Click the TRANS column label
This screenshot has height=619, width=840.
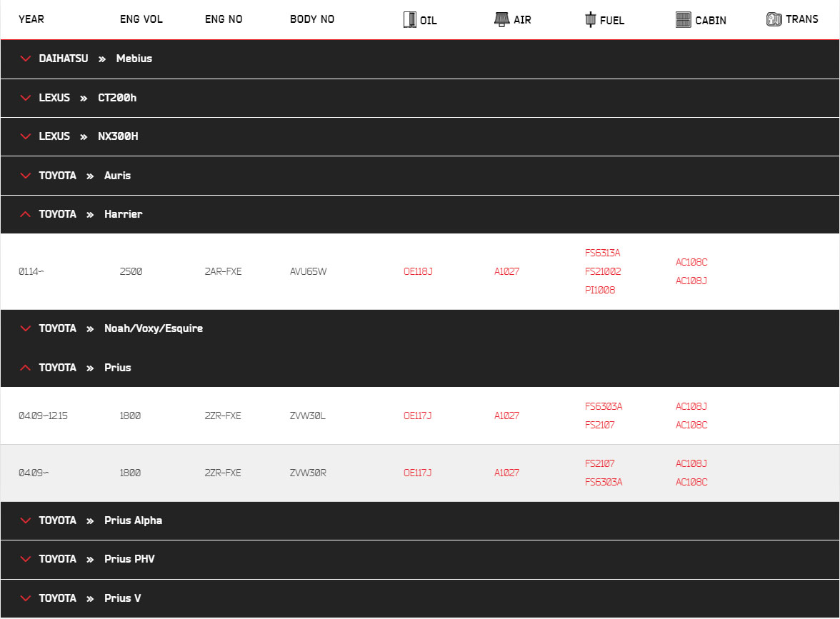(802, 19)
